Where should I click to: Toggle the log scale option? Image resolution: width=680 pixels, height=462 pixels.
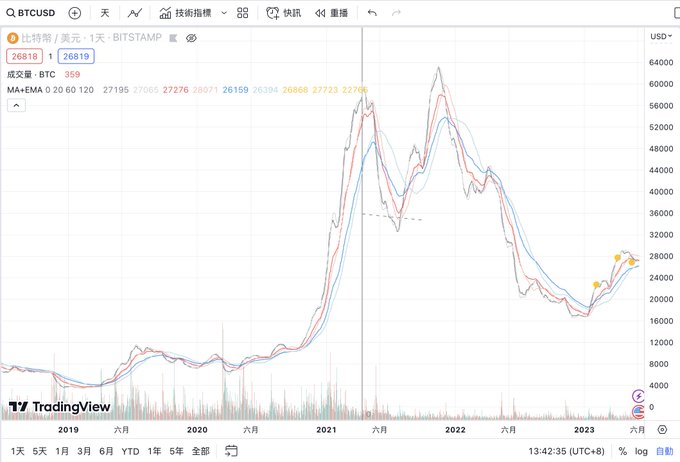click(640, 451)
